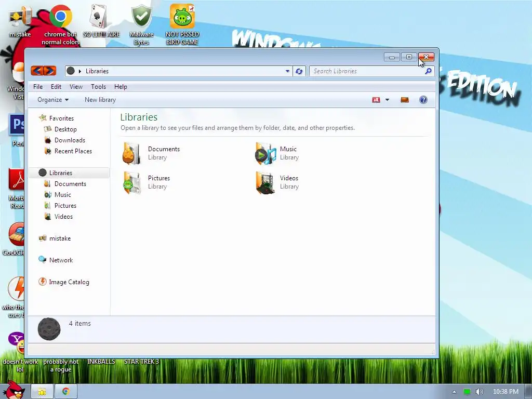Click the green network tray icon

click(467, 392)
